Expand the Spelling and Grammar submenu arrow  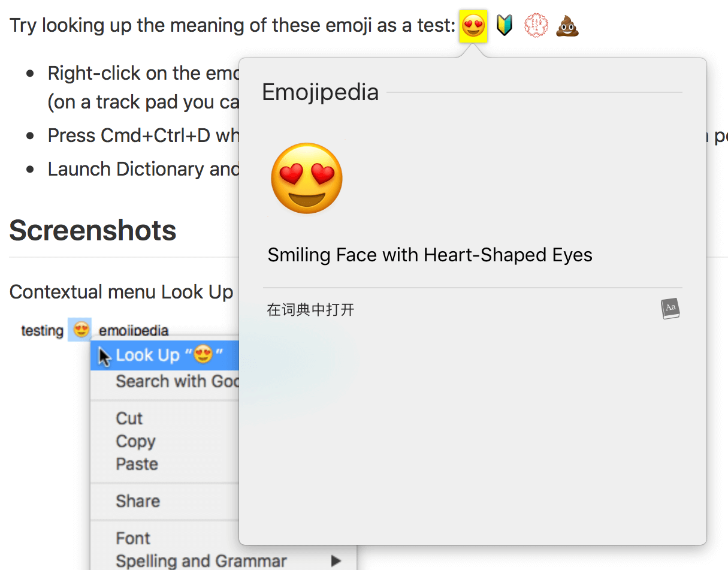(x=336, y=561)
